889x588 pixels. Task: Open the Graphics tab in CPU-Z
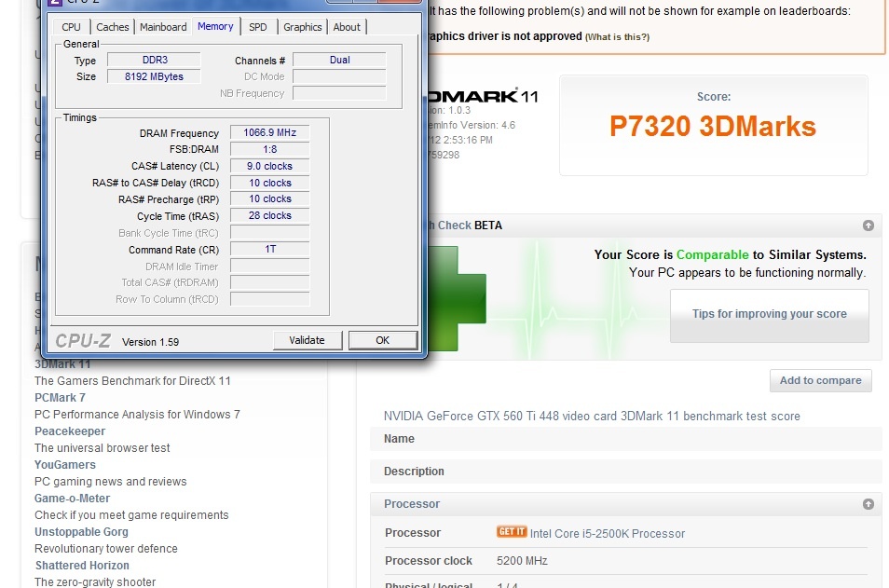302,27
